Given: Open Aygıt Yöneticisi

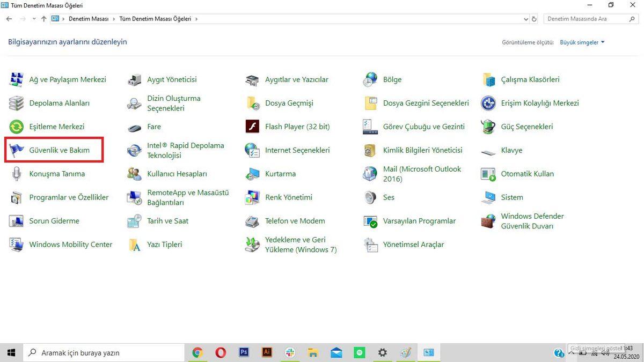Looking at the screenshot, I should [172, 79].
